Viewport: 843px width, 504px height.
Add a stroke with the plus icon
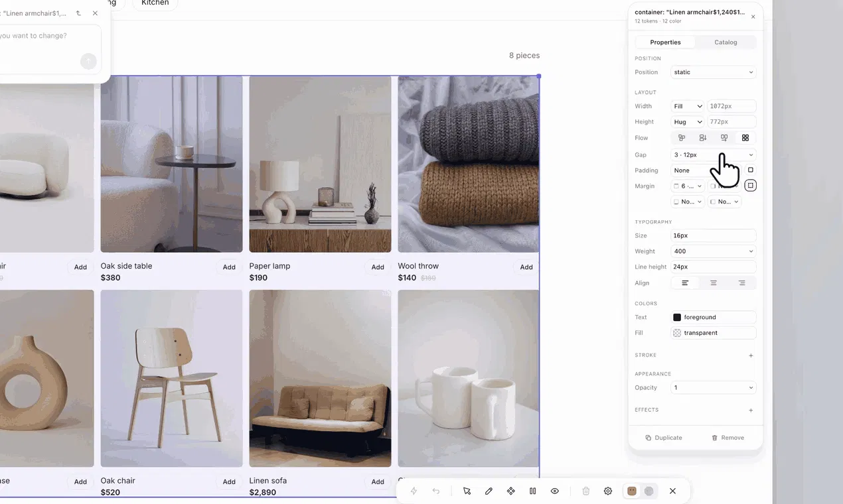[x=751, y=355]
